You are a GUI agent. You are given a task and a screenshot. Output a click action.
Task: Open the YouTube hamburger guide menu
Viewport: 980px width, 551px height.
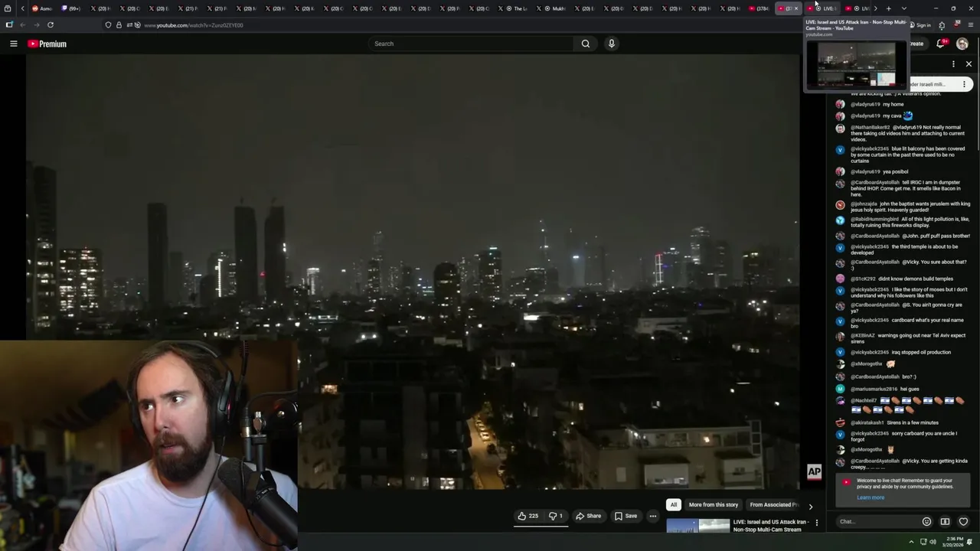(13, 44)
